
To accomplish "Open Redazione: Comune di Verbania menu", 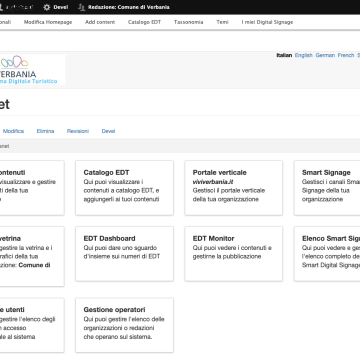I will [x=129, y=7].
